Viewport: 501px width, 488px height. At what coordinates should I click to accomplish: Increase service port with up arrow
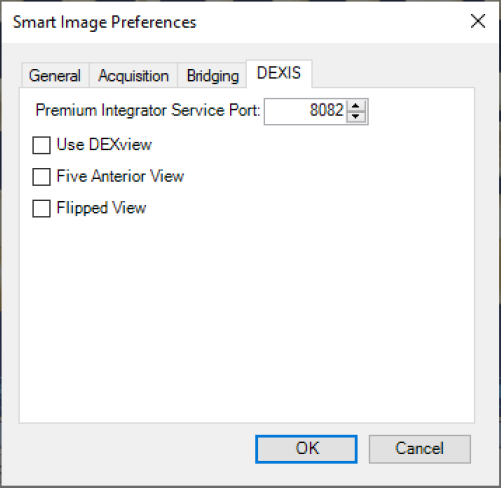(x=356, y=106)
